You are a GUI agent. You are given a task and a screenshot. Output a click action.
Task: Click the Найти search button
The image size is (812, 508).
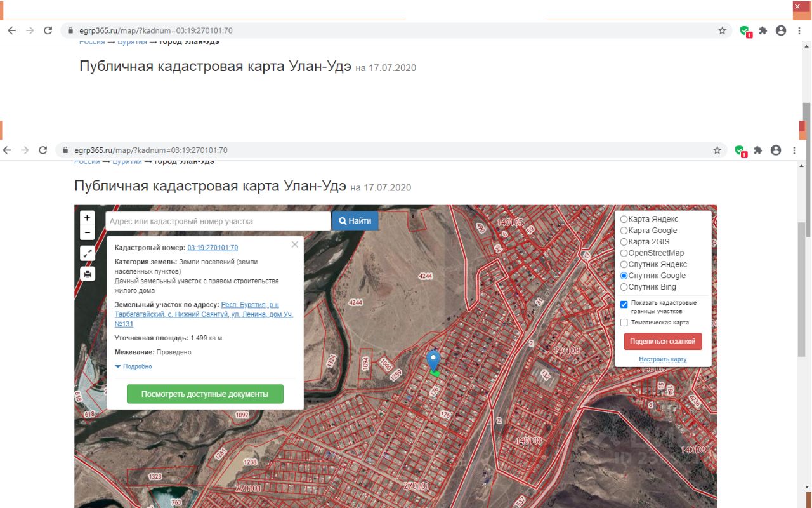tap(355, 221)
